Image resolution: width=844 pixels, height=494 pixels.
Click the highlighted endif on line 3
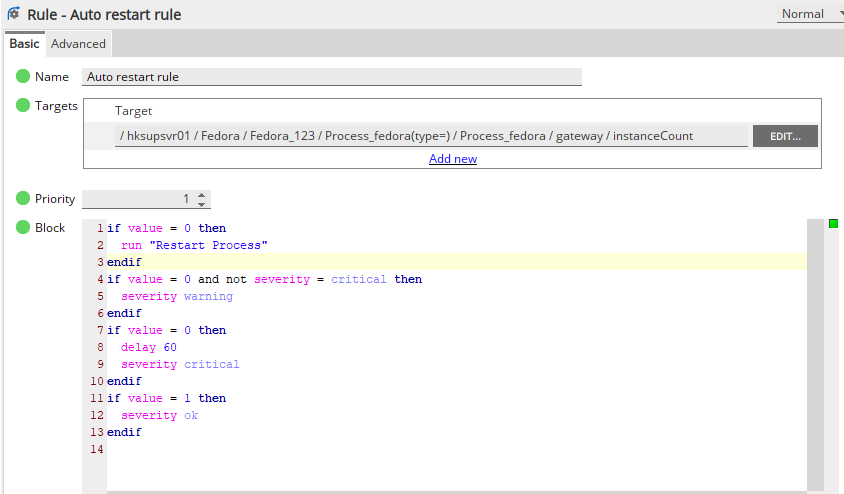pyautogui.click(x=124, y=262)
